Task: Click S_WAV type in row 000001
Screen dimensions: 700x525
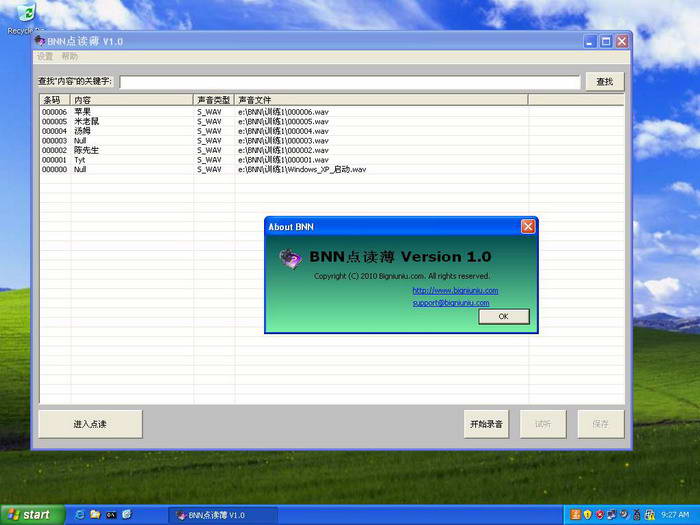Action: pyautogui.click(x=209, y=160)
